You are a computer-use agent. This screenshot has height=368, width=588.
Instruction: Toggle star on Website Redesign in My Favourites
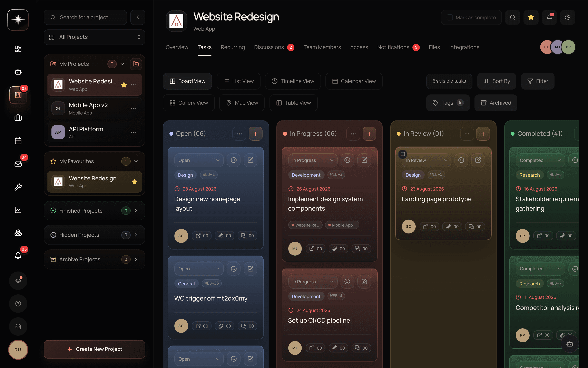(x=134, y=182)
